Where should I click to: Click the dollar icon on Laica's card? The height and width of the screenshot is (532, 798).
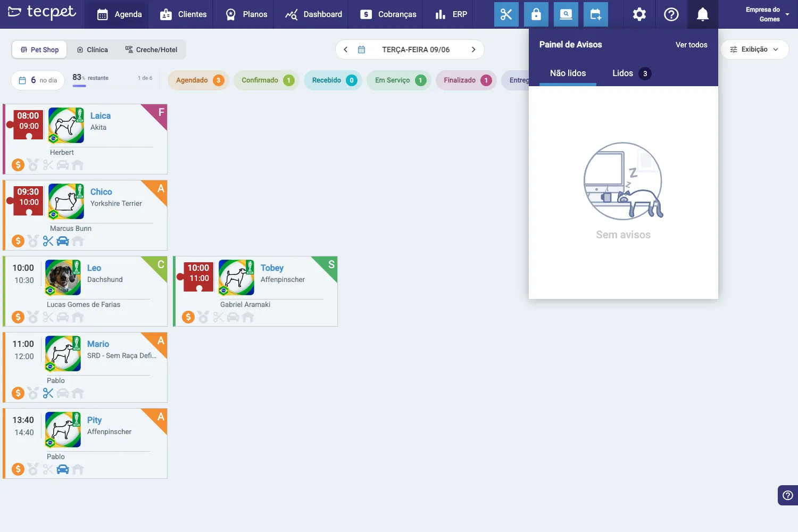(x=18, y=165)
